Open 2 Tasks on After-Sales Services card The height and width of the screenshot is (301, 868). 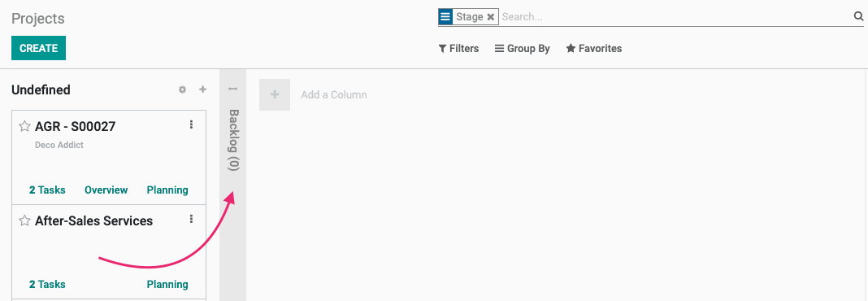47,285
